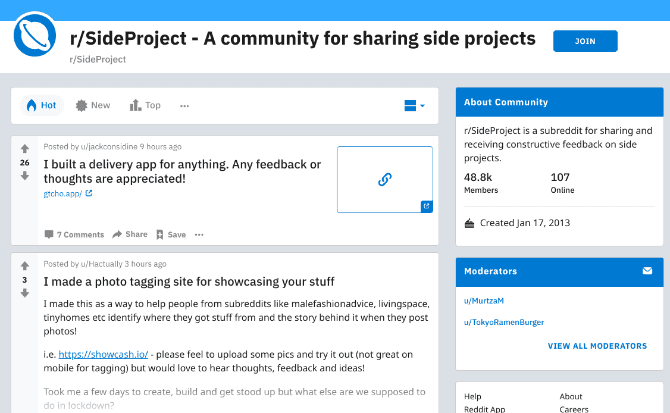The width and height of the screenshot is (670, 413).
Task: Click the JOIN community button
Action: coord(585,41)
